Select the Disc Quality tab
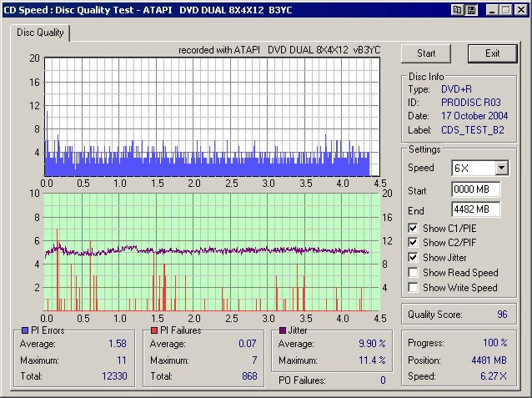Screen dimensions: 532x398 (39, 33)
